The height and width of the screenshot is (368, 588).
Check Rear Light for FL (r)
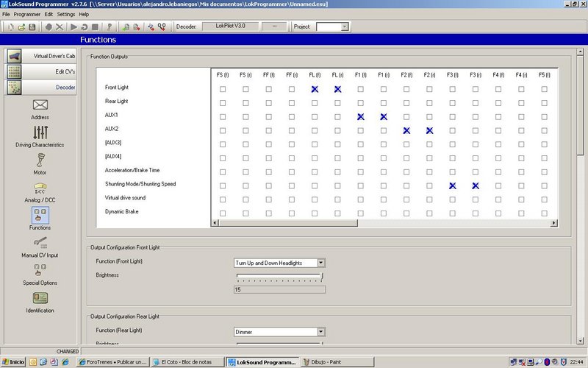coord(337,103)
